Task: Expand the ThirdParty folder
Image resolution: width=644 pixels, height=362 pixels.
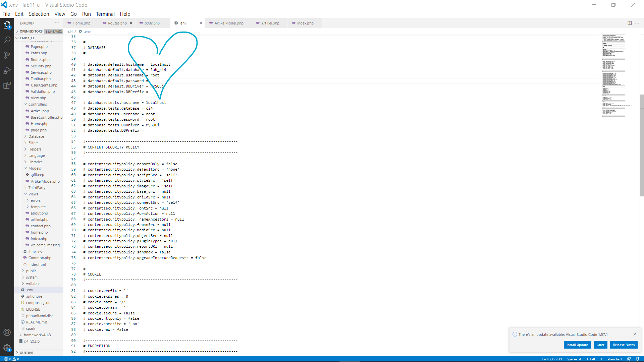Action: point(37,187)
